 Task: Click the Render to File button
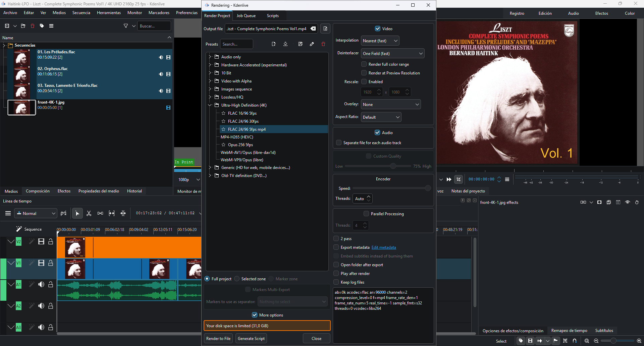click(x=218, y=339)
